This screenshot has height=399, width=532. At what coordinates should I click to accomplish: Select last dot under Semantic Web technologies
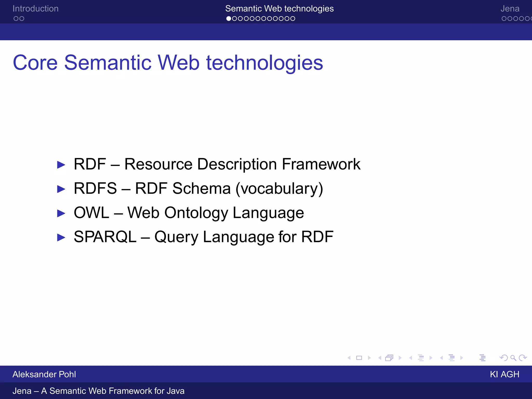[293, 18]
